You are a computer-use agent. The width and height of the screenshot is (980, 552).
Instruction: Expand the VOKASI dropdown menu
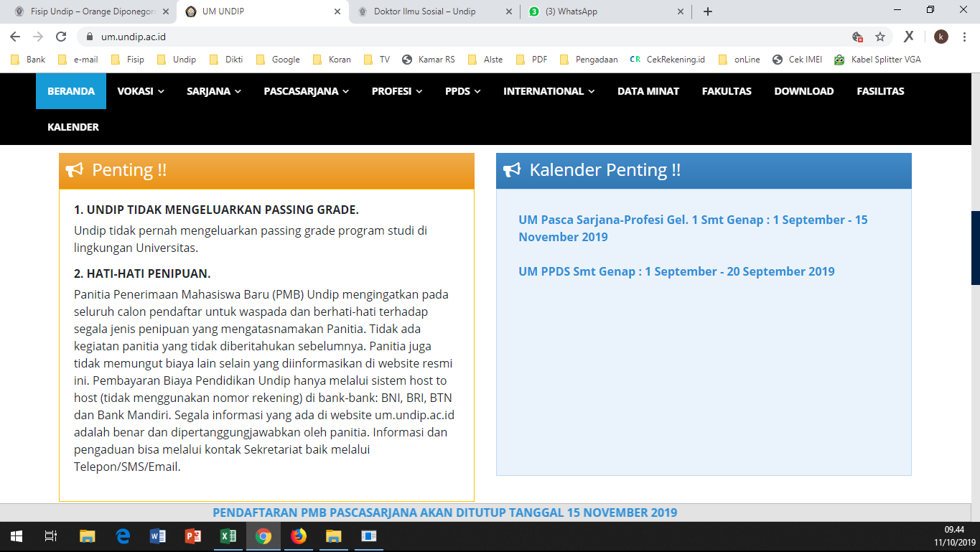[x=141, y=91]
